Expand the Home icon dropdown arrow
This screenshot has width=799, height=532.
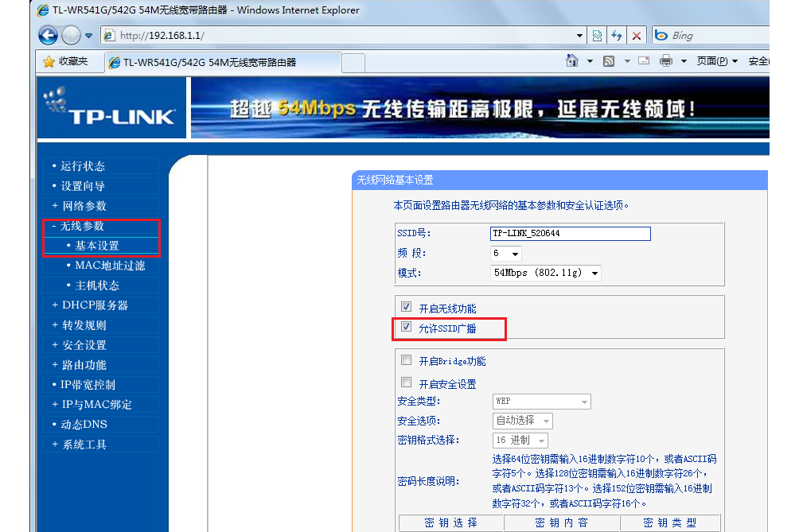pyautogui.click(x=590, y=61)
